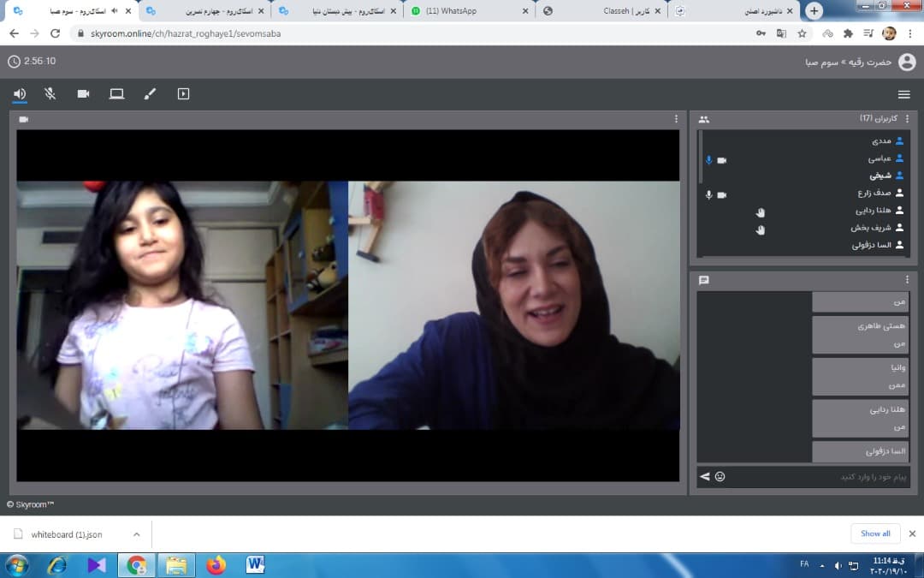924x578 pixels.
Task: Click the webcam icon beside عباسی
Action: click(722, 160)
